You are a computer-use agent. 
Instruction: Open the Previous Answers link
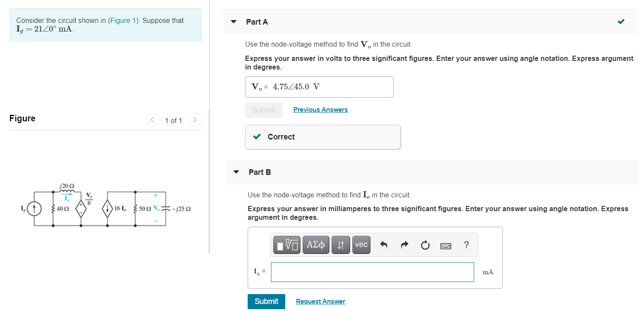tap(320, 110)
